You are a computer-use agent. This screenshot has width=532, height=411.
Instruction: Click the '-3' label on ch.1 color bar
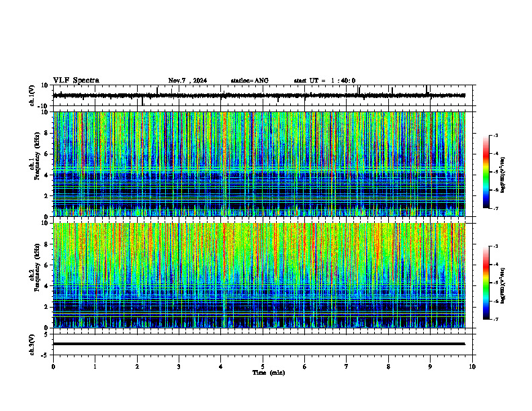496,136
